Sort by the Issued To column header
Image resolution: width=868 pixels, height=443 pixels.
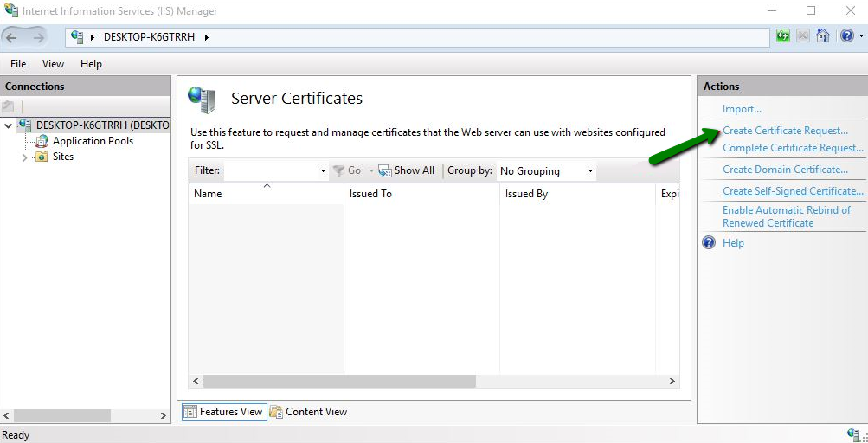370,194
